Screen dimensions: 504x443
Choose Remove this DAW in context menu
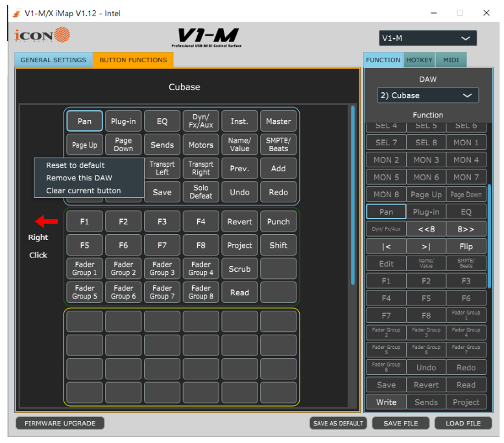79,178
